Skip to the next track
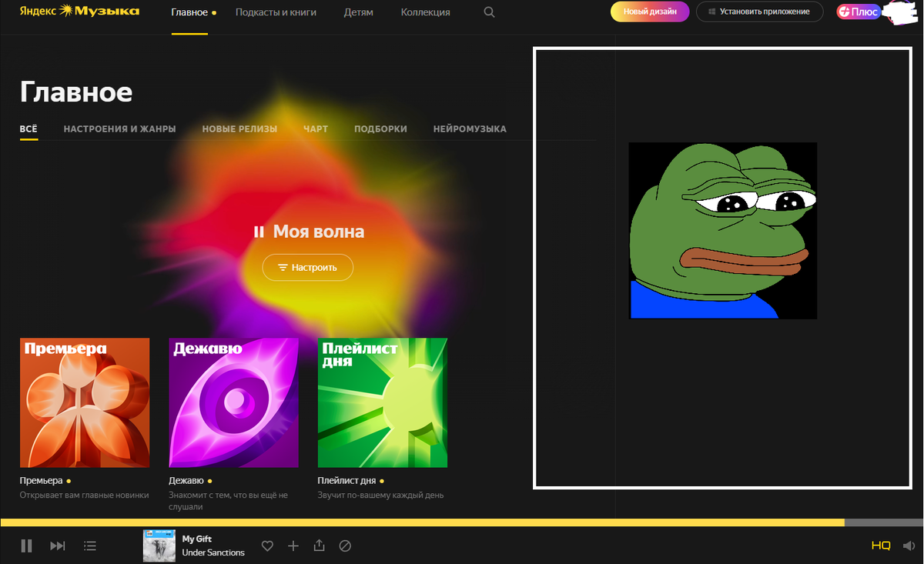Screen dimensions: 924x564 coord(58,546)
